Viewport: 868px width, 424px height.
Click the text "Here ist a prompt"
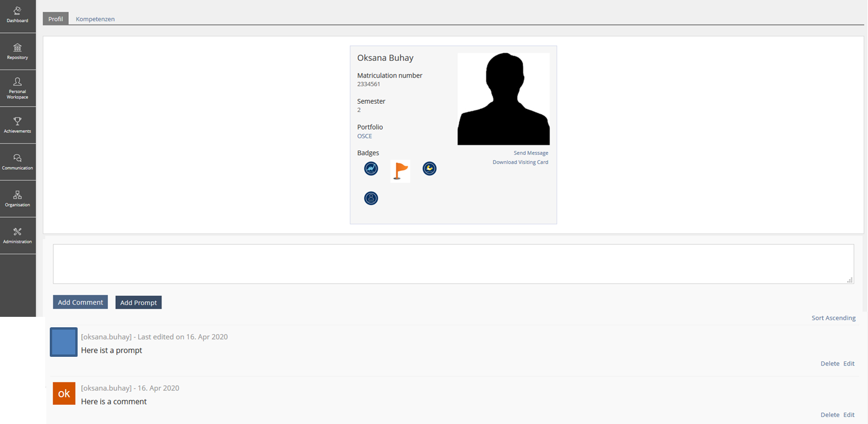click(x=112, y=350)
